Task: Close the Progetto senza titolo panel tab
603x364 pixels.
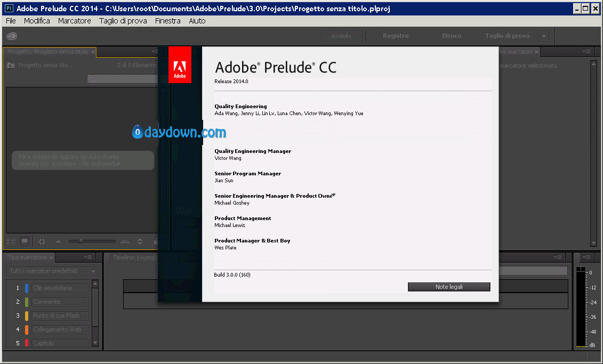Action: point(93,52)
